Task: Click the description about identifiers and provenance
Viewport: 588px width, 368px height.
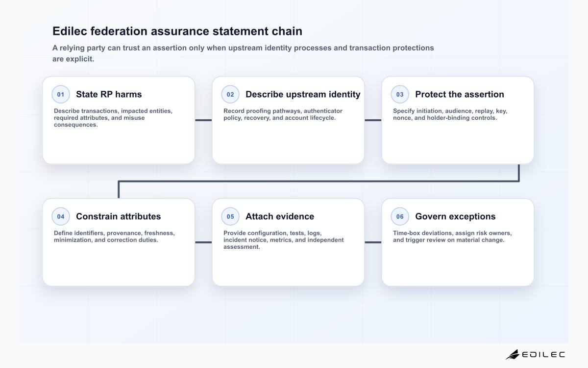Action: (114, 237)
